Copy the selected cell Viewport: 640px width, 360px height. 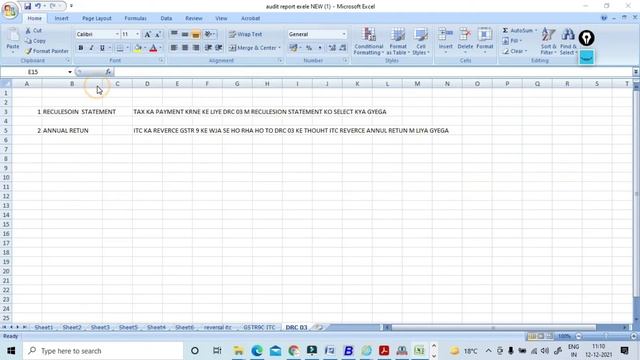[x=35, y=41]
